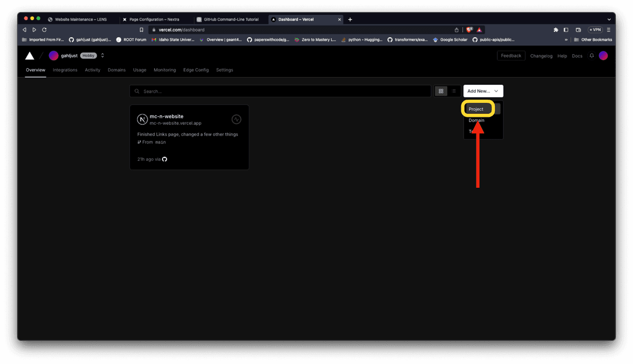Open the browser extensions puzzle icon

556,30
